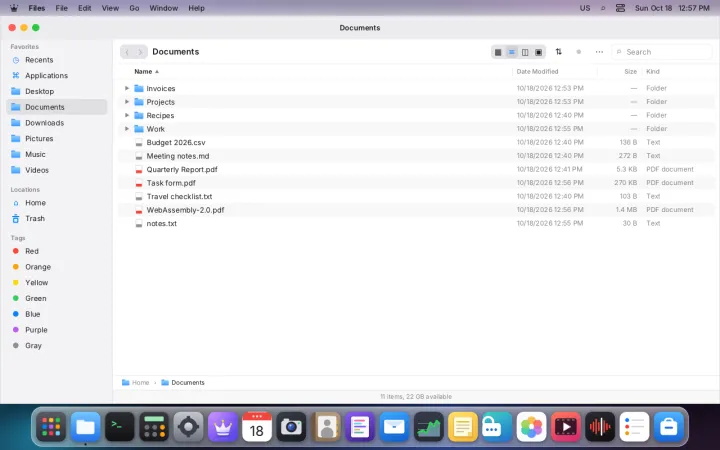The height and width of the screenshot is (450, 720).
Task: Select Task form.pdf icon
Action: click(139, 183)
